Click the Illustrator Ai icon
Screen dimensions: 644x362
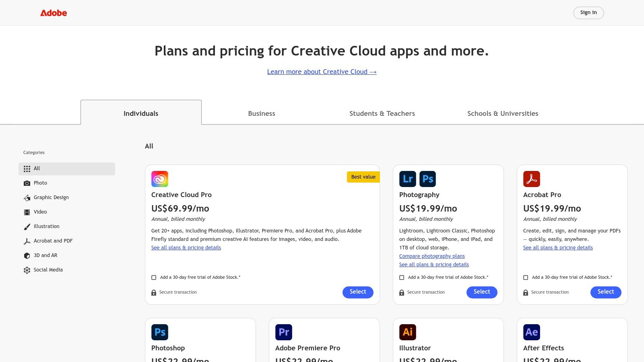click(x=408, y=332)
